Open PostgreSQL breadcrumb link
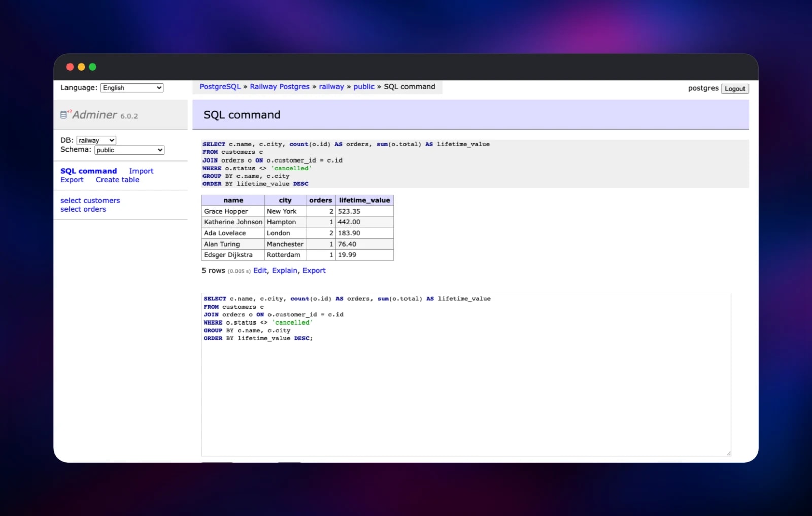The image size is (812, 516). [220, 87]
